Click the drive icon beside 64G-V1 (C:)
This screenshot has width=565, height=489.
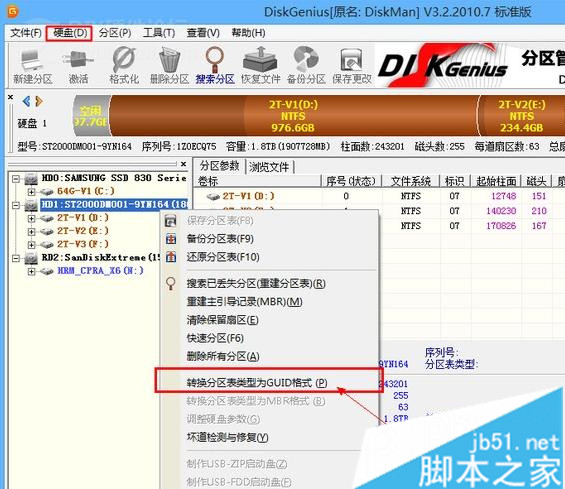point(46,192)
